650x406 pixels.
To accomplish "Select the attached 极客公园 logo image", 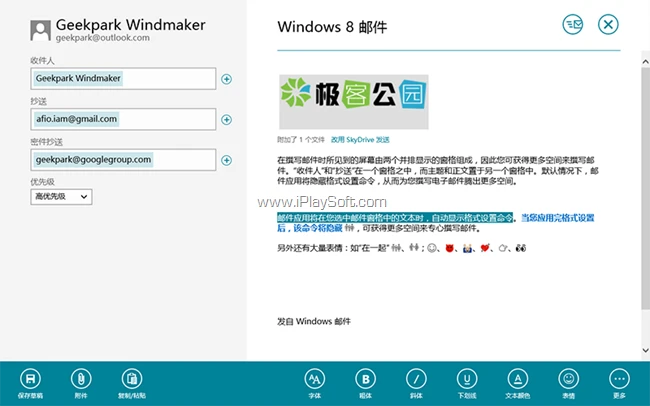I will tap(354, 102).
